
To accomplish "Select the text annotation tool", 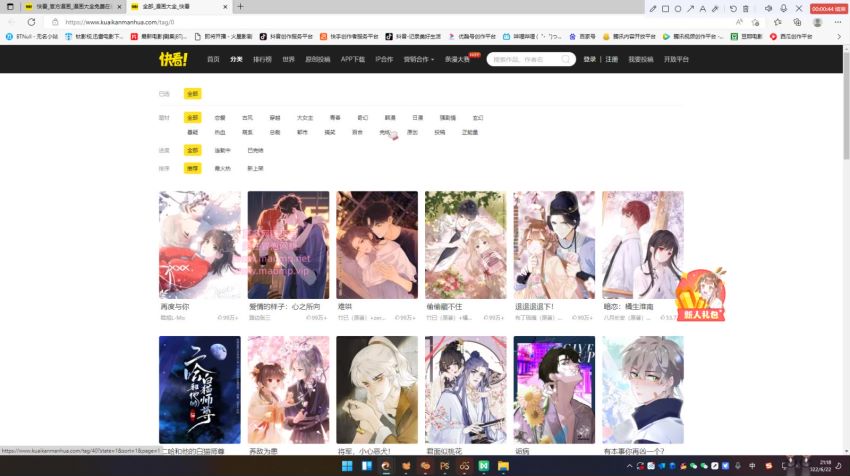I will [703, 9].
